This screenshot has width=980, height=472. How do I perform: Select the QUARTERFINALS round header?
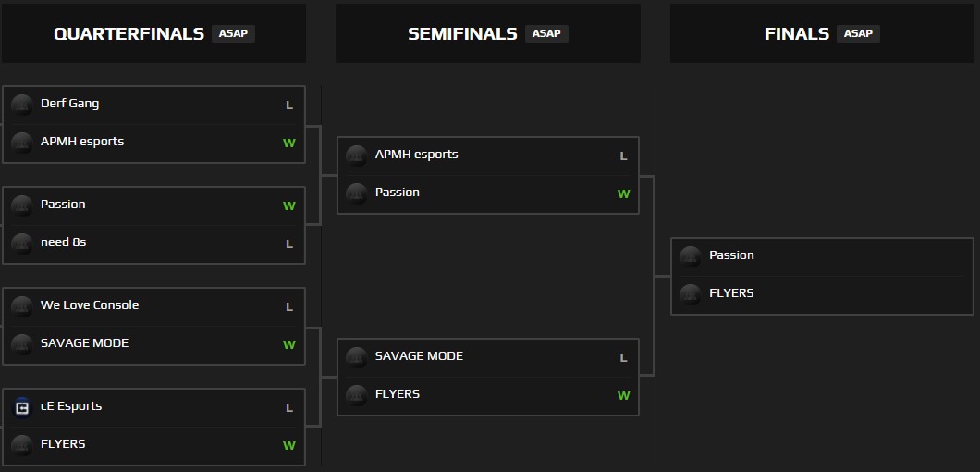[x=129, y=33]
